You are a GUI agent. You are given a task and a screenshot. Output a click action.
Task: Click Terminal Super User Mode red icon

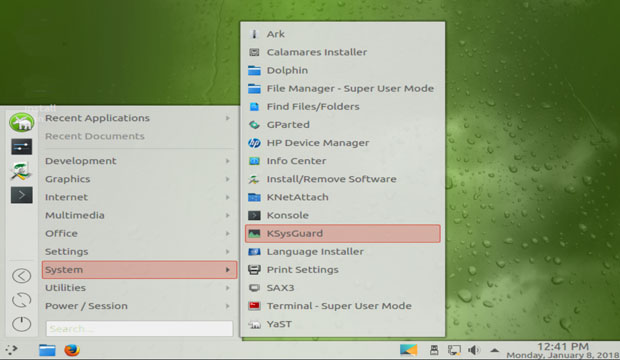tap(254, 306)
